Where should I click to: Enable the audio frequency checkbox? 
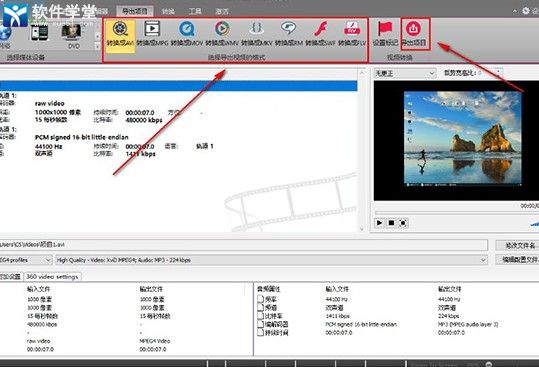(x=261, y=299)
